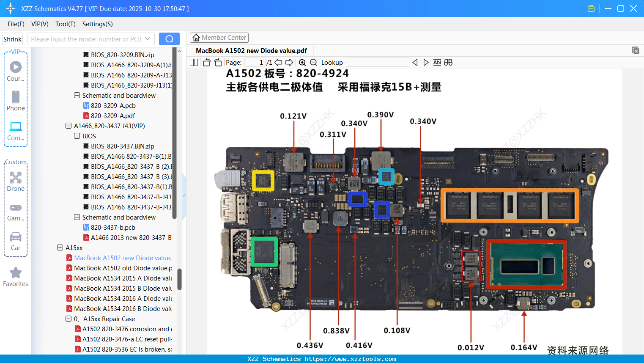Collapse Schematic and boardview above 820-3437-b.pcb
The width and height of the screenshot is (644, 363).
point(77,217)
